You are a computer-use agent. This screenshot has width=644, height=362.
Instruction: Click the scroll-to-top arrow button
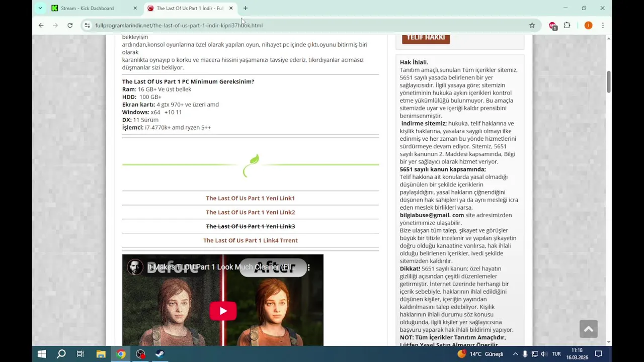click(x=588, y=329)
